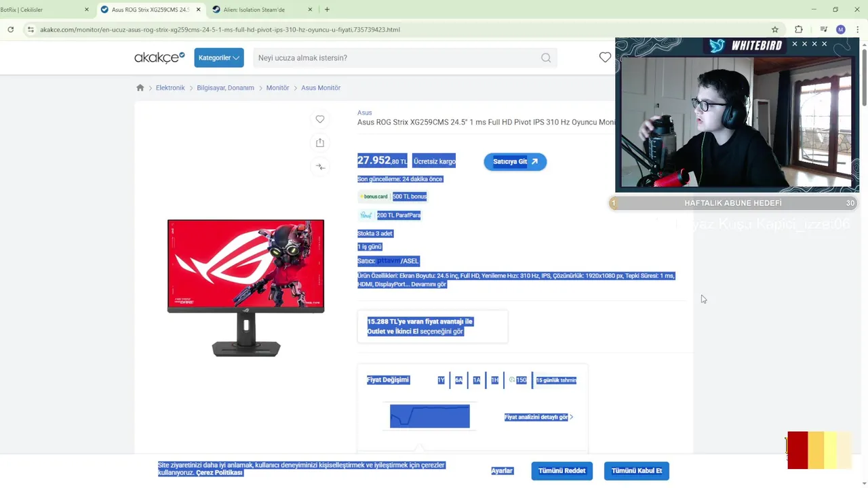
Task: Open the media control icon in toolbar
Action: (823, 29)
